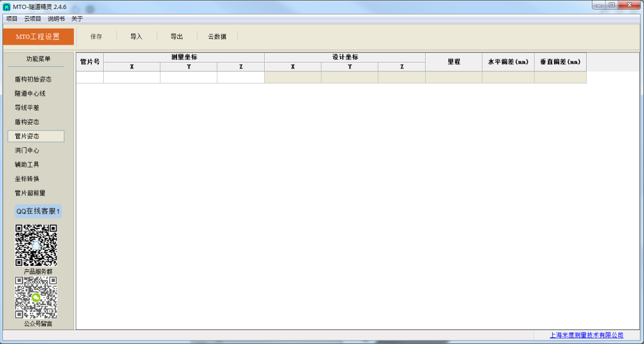Click 导出 in the toolbar
The width and height of the screenshot is (644, 344).
pos(177,36)
